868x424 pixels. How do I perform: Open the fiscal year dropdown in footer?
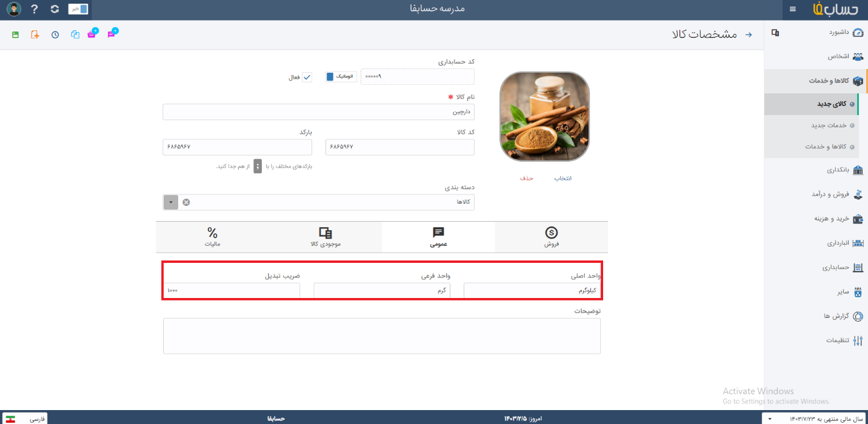pos(814,419)
